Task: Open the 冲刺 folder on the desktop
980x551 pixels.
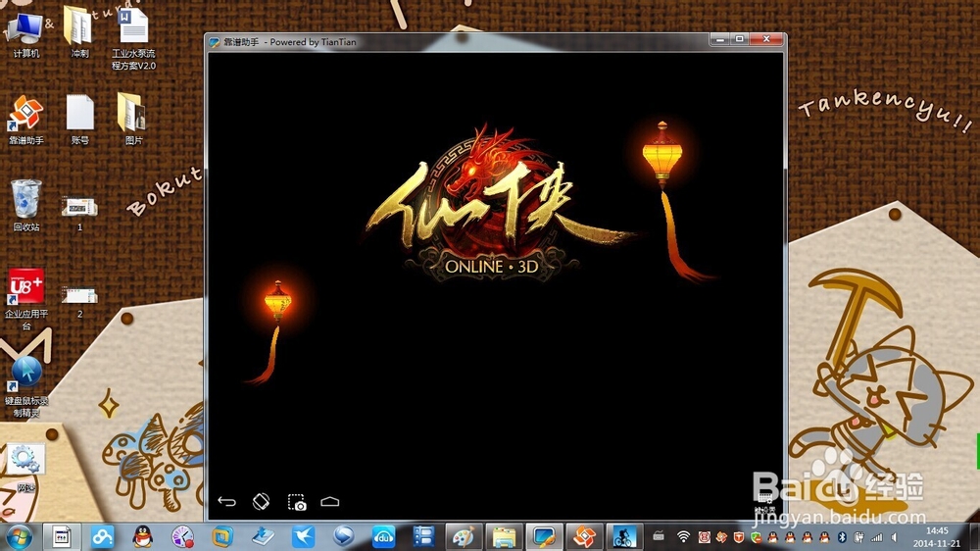Action: pyautogui.click(x=79, y=32)
